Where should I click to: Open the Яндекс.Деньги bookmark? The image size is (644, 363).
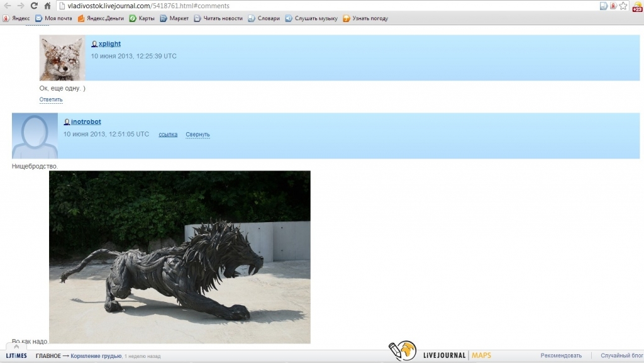(101, 18)
